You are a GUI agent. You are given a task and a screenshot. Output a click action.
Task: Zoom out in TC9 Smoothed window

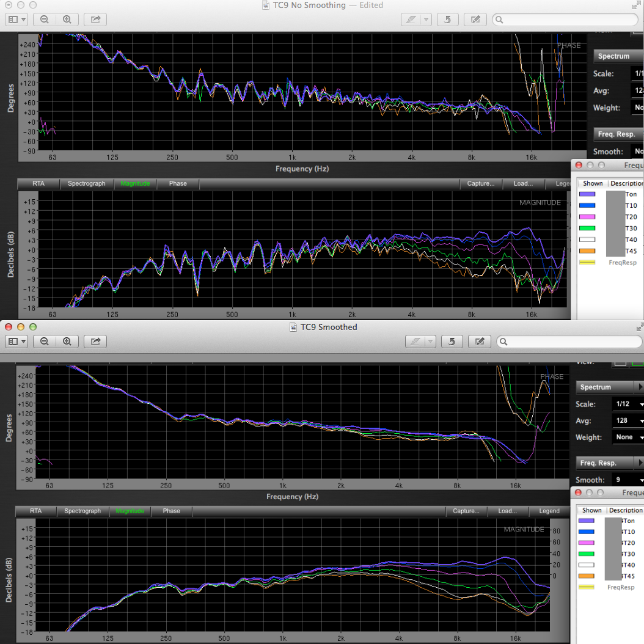coord(45,342)
